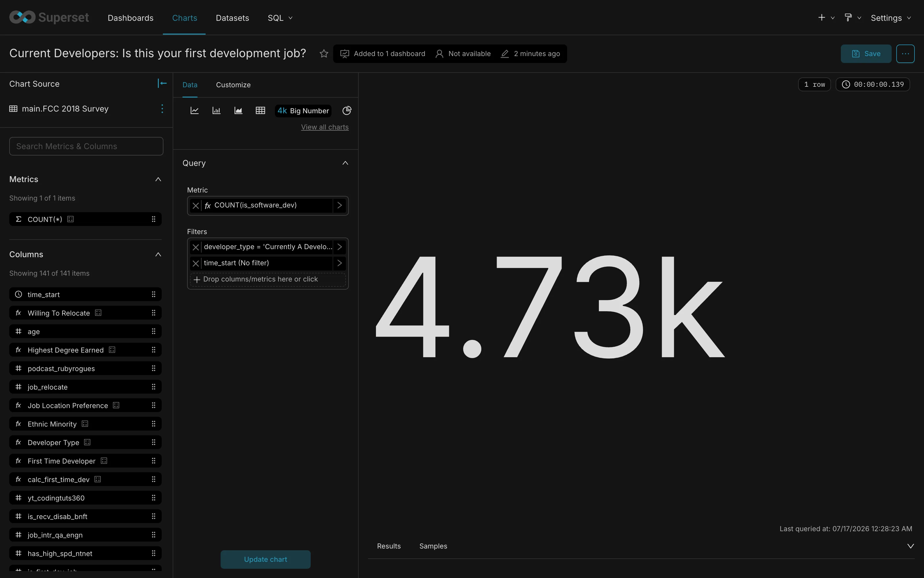Select the First Time Developer column
Viewport: 924px width, 578px height.
click(85, 461)
